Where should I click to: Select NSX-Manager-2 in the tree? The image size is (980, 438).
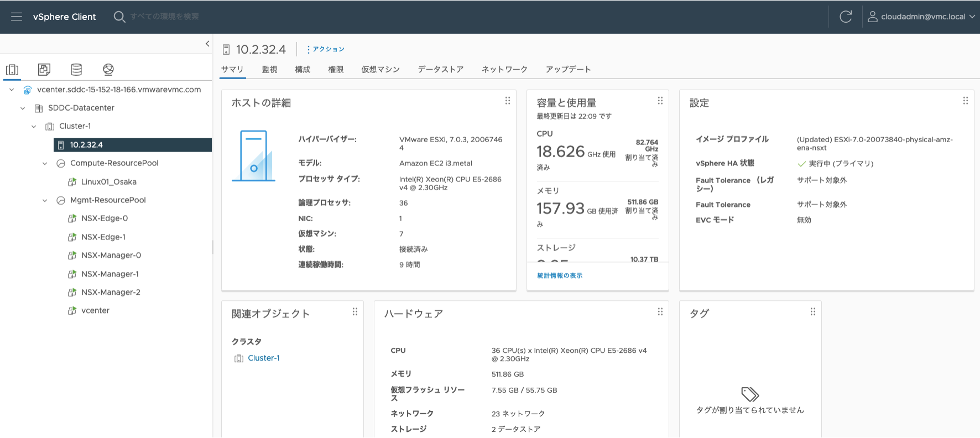pos(111,293)
